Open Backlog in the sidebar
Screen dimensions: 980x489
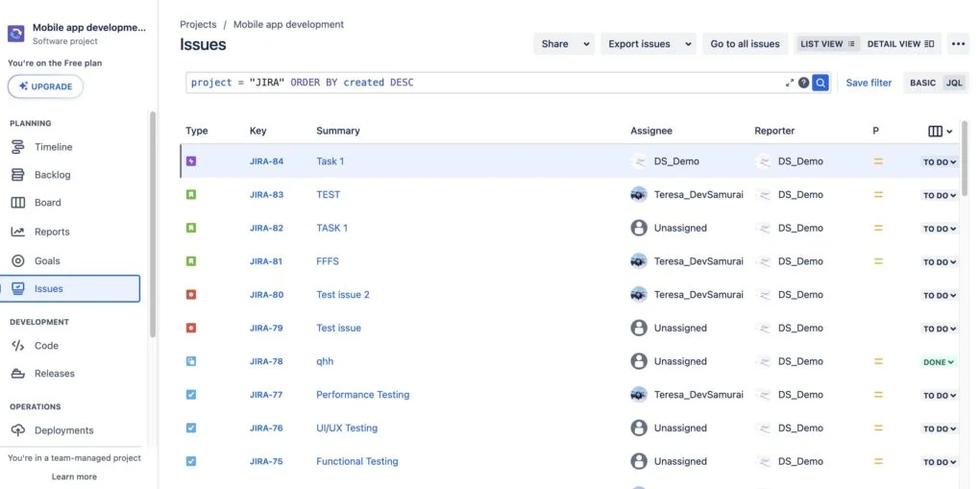[53, 175]
